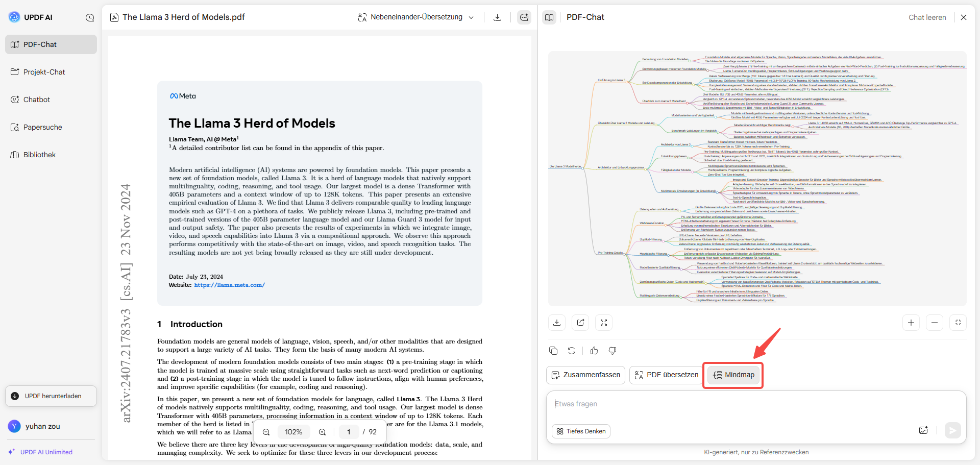This screenshot has width=980, height=465.
Task: Click the paper title The Llama 3 Herd of Models
Action: coord(252,124)
